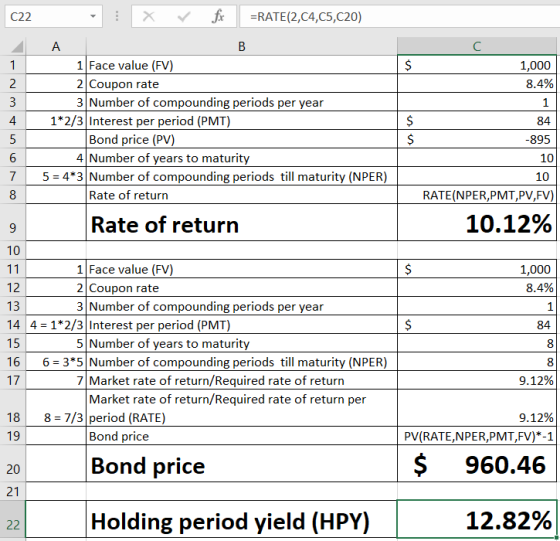Select cell A18 containing 8 = 7/3
This screenshot has width=560, height=541.
click(x=56, y=408)
